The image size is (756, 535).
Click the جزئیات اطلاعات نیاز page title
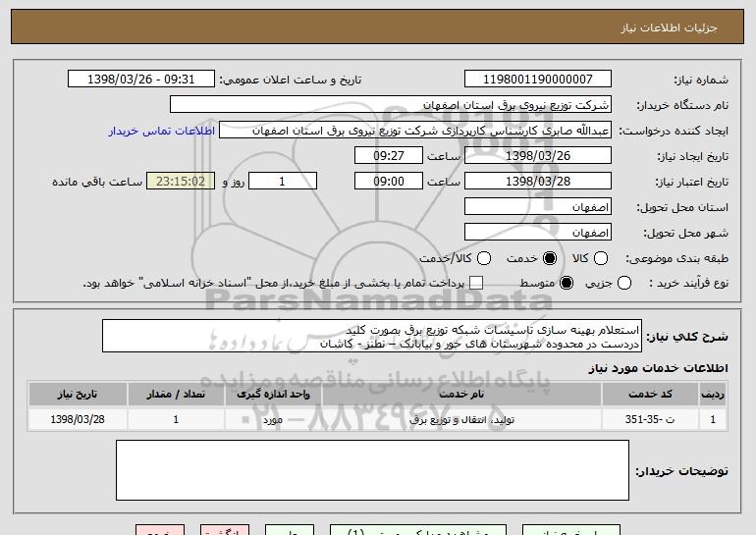[669, 27]
